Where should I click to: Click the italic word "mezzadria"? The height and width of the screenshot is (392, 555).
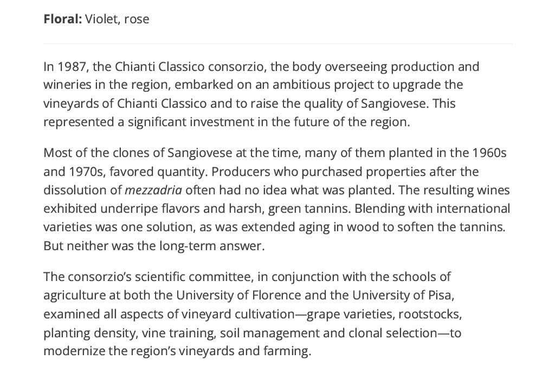[x=153, y=190]
